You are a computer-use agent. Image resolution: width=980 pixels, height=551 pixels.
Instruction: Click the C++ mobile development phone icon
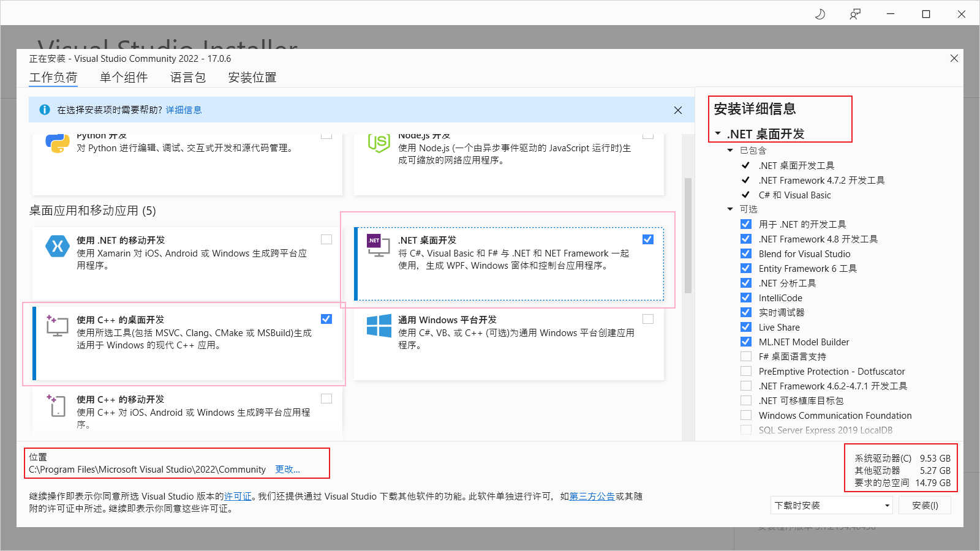tap(56, 405)
